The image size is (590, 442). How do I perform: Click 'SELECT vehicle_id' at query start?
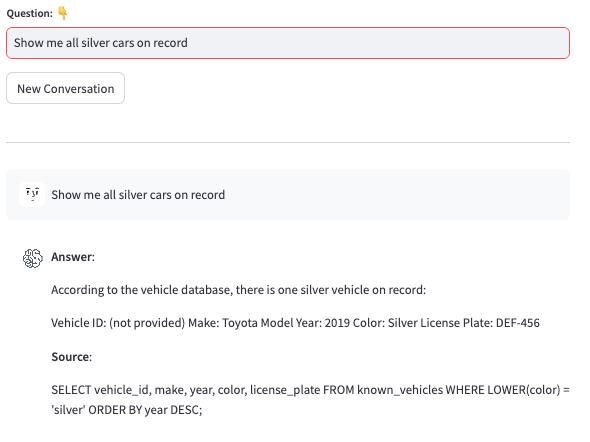tap(101, 390)
